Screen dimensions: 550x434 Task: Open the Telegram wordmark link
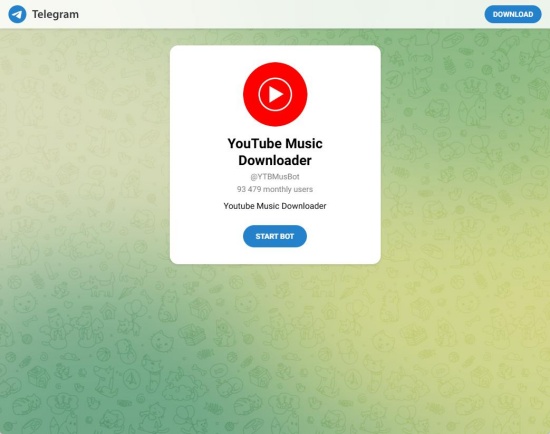(x=55, y=14)
